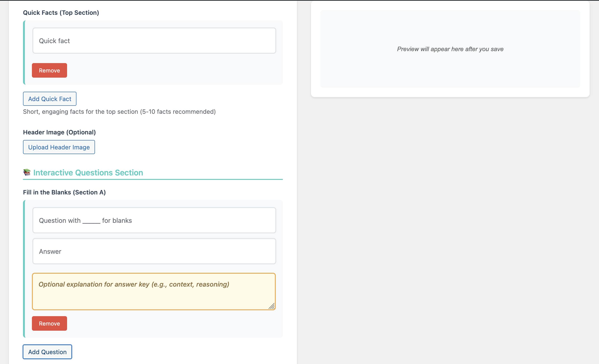The image size is (599, 364).
Task: Click the Interactive Questions Section heading
Action: [x=88, y=172]
